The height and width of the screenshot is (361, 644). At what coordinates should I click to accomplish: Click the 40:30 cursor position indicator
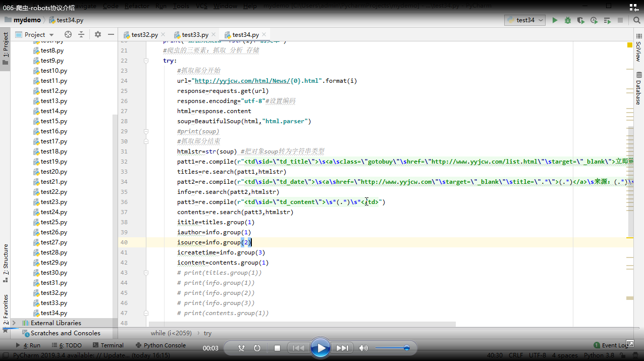(495, 355)
